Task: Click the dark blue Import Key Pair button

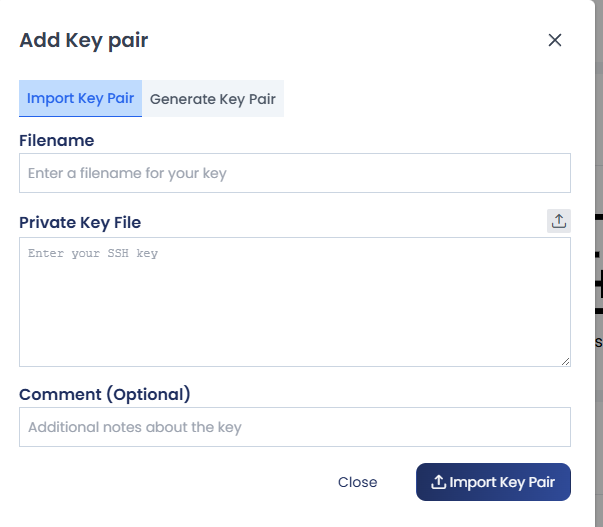Action: click(493, 482)
